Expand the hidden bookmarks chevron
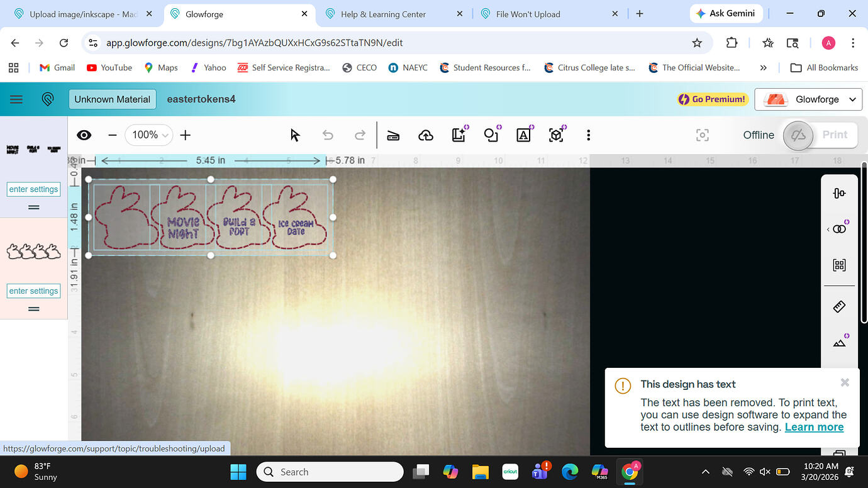This screenshot has width=868, height=488. click(x=763, y=68)
